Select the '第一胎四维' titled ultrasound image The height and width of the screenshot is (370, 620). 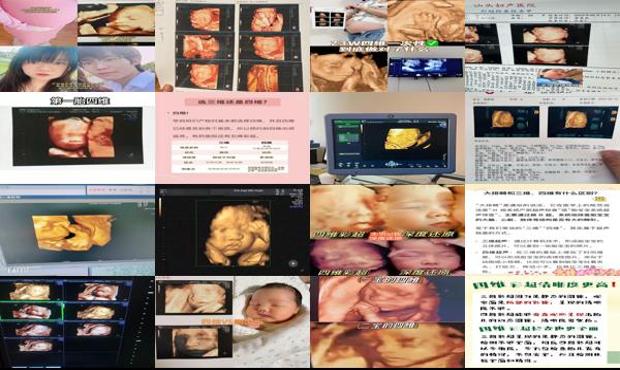click(x=78, y=138)
